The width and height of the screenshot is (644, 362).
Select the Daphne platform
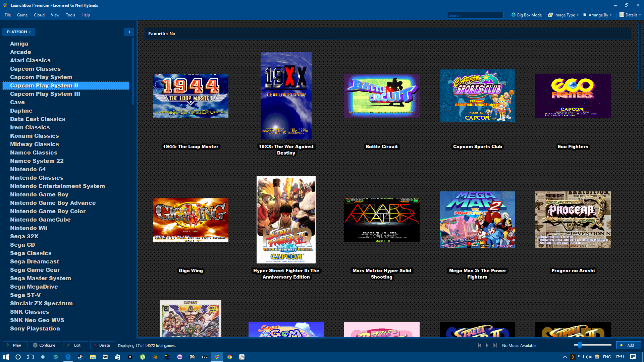[21, 111]
